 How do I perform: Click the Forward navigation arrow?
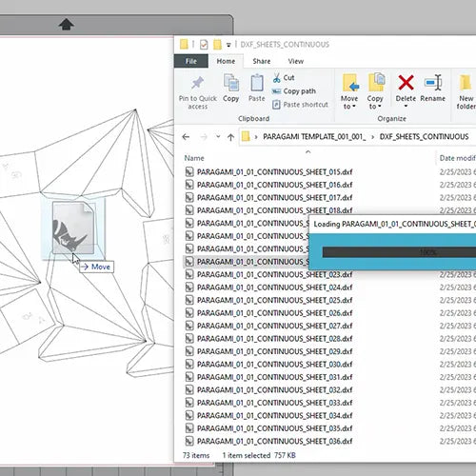(204, 137)
